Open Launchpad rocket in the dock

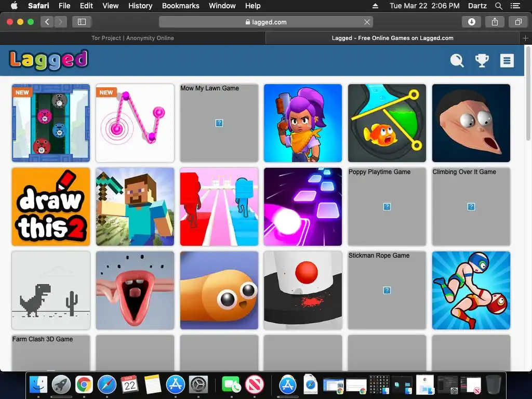click(x=61, y=385)
